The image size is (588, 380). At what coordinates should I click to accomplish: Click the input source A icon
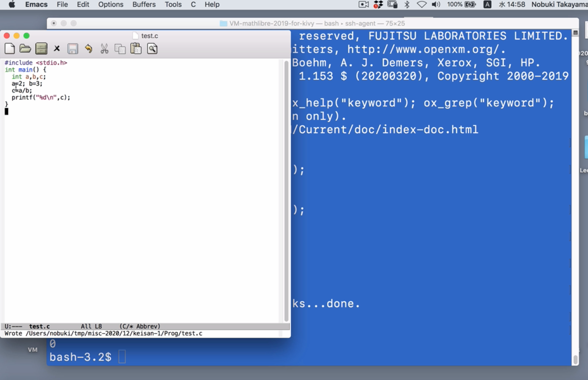[487, 4]
